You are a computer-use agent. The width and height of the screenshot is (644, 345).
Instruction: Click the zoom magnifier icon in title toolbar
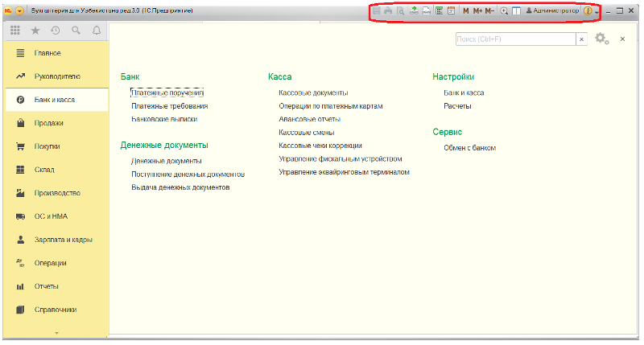(504, 11)
